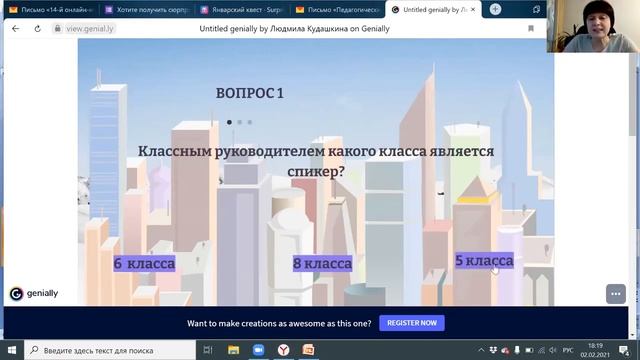Click the page title 'Untitled genially by Людмила Кудашкина on Genially'

coord(294,29)
